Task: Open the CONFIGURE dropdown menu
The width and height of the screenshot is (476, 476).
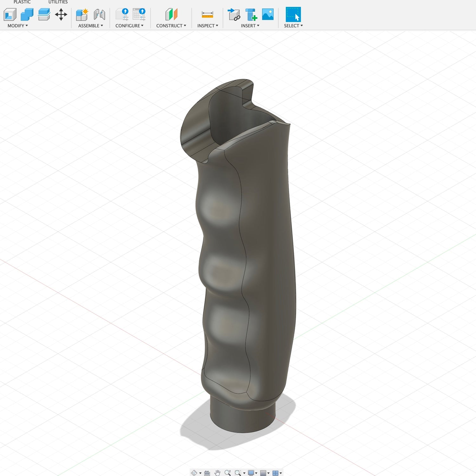Action: pos(129,26)
